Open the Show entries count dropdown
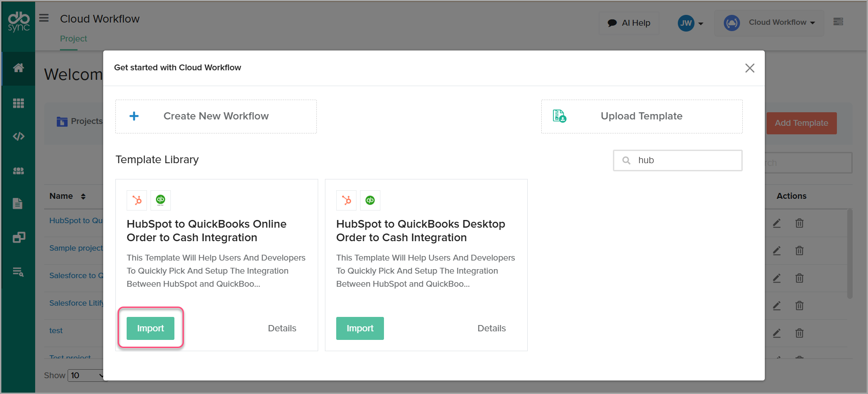The image size is (868, 394). click(87, 375)
